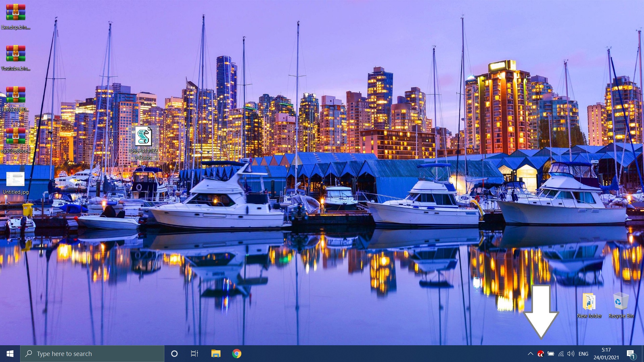The height and width of the screenshot is (362, 644).
Task: Select the ID652411022142.vbs script file
Action: pos(144,137)
